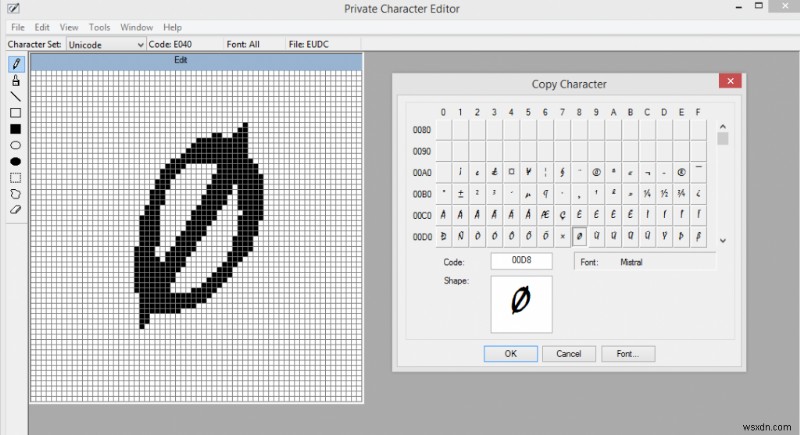Click the Font... button

(628, 354)
